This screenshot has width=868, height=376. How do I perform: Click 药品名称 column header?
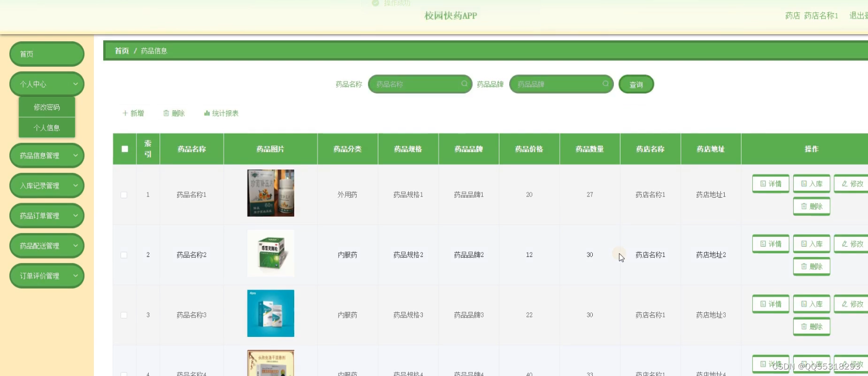(192, 149)
